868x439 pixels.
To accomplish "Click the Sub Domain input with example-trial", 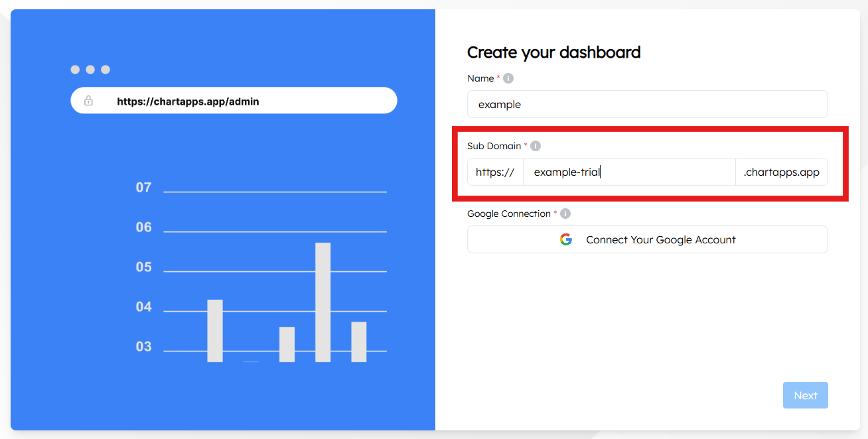I will coord(629,172).
